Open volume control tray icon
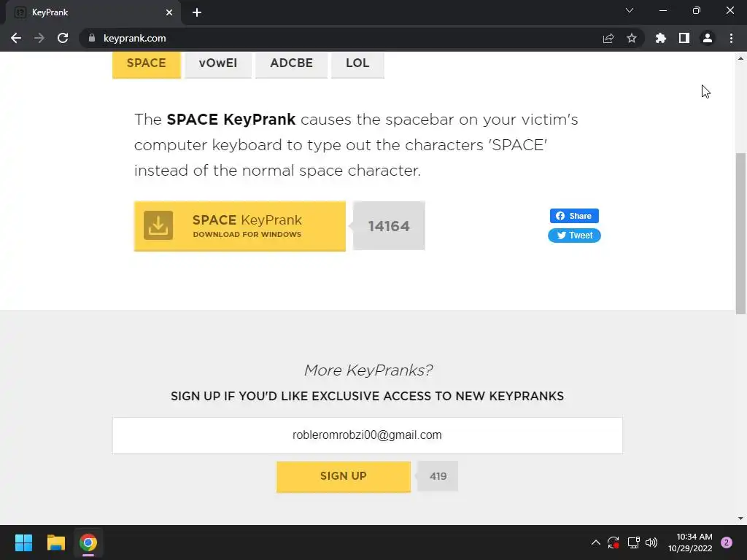747x560 pixels. point(651,542)
